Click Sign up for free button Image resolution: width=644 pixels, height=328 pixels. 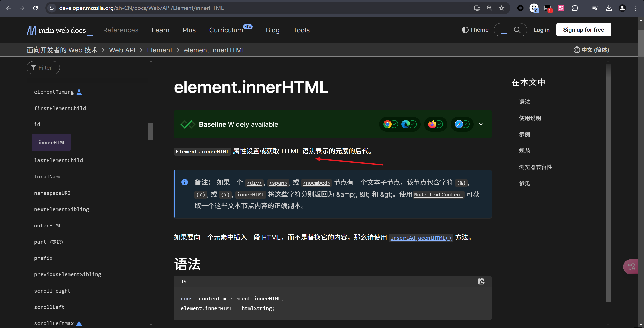[x=584, y=30]
